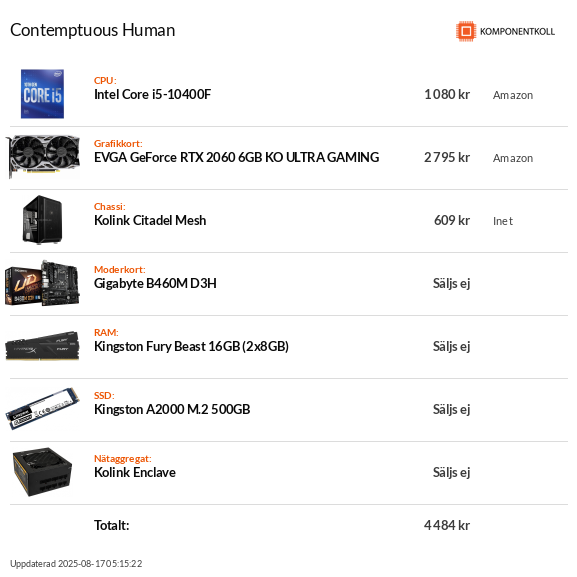This screenshot has height=577, width=577.
Task: Click the Amazon store link for the CPU
Action: (513, 95)
